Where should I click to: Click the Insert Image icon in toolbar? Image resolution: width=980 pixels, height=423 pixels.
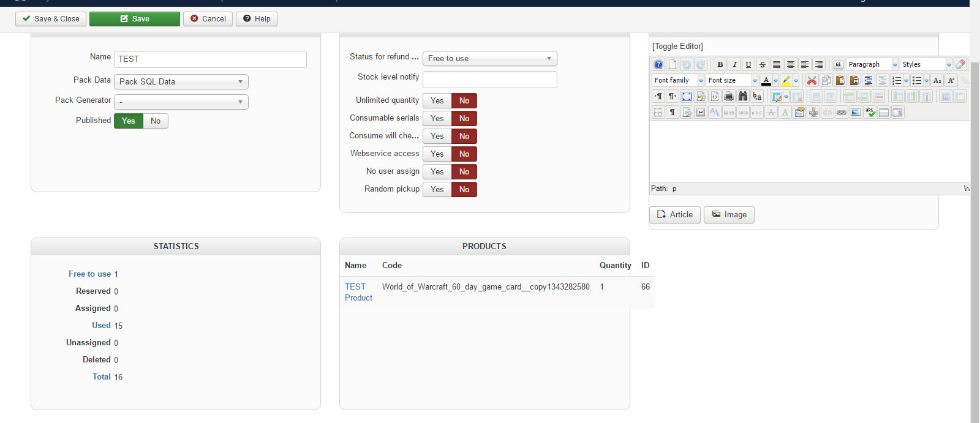click(x=856, y=112)
